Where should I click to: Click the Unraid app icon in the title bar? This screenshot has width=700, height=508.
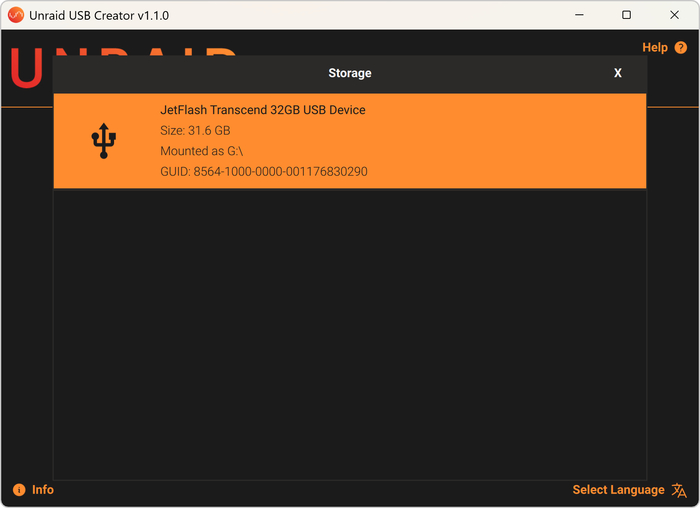(x=15, y=15)
